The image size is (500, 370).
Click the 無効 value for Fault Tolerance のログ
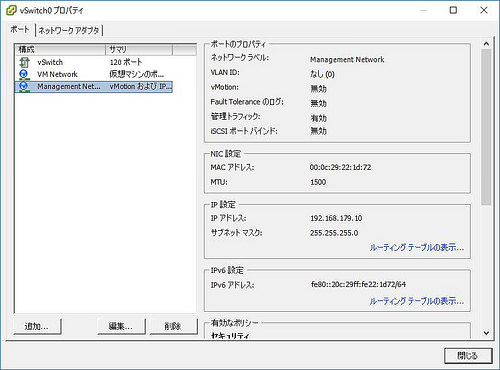tap(318, 103)
